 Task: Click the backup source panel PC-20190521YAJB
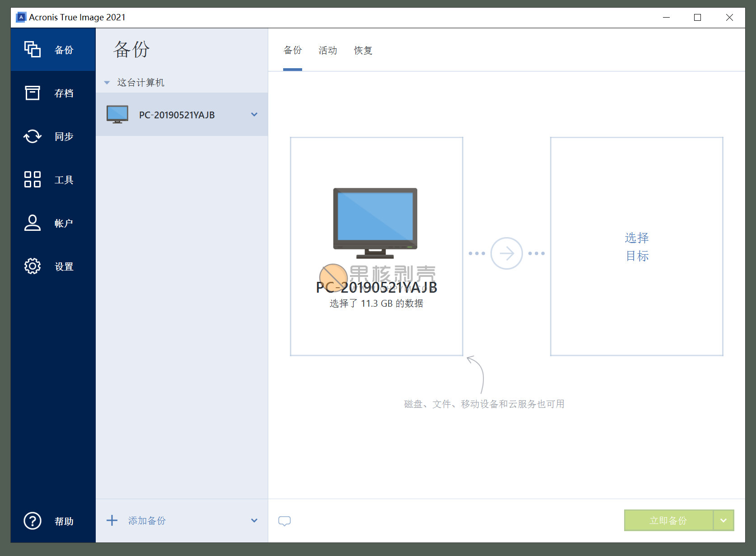pyautogui.click(x=377, y=247)
